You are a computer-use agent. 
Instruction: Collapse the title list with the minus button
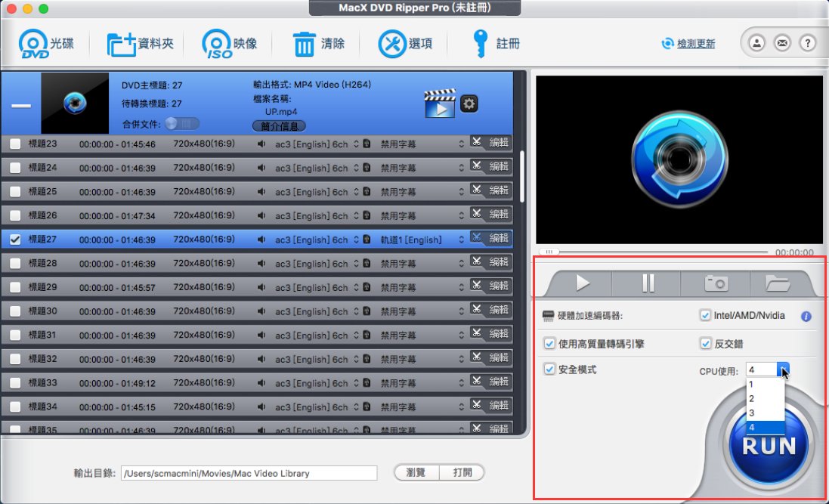(x=21, y=106)
